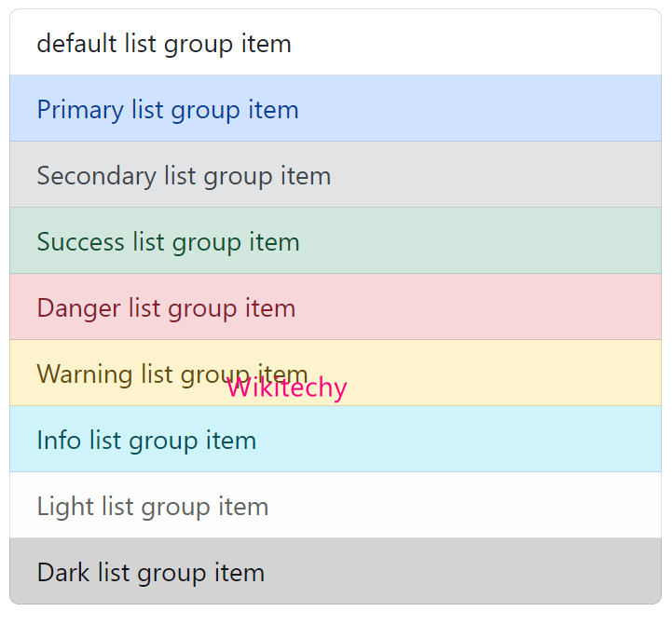
Task: Click the Info list group item
Action: click(146, 441)
